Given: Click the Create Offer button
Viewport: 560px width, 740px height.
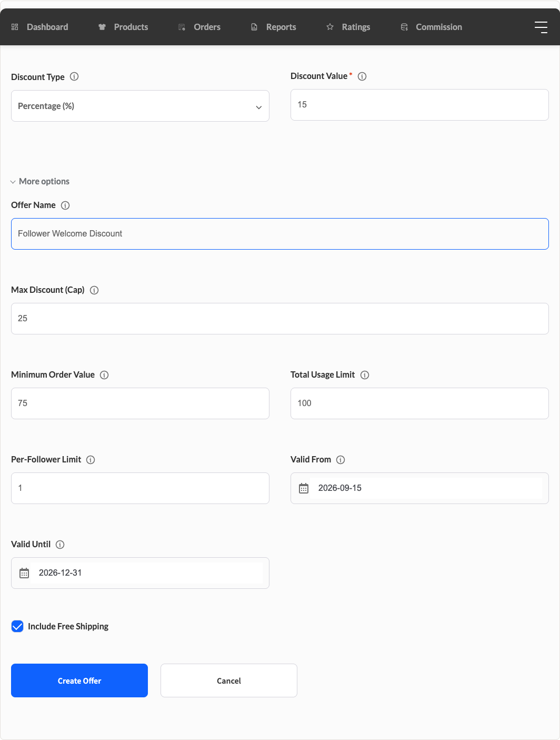Looking at the screenshot, I should [79, 680].
